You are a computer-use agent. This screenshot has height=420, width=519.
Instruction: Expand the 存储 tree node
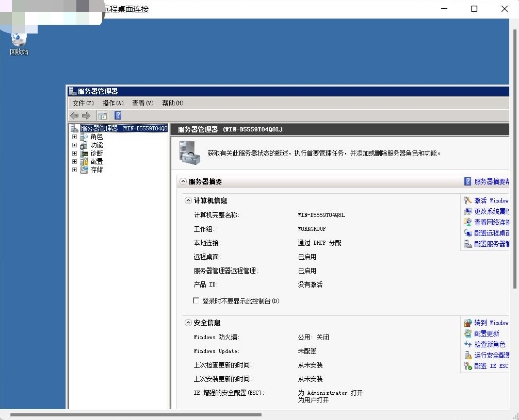pyautogui.click(x=74, y=170)
